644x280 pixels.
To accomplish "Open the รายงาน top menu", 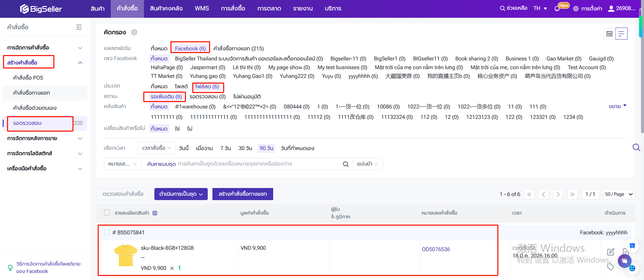I will point(303,9).
